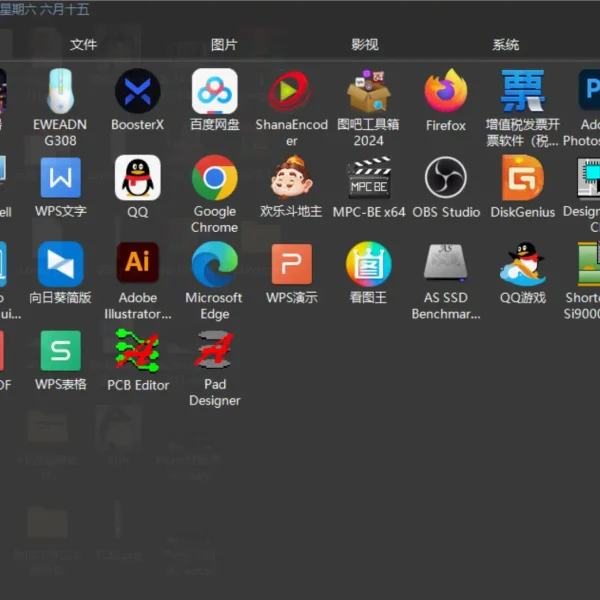Launch 欢乐斗地主 game
The width and height of the screenshot is (600, 600).
click(x=292, y=177)
